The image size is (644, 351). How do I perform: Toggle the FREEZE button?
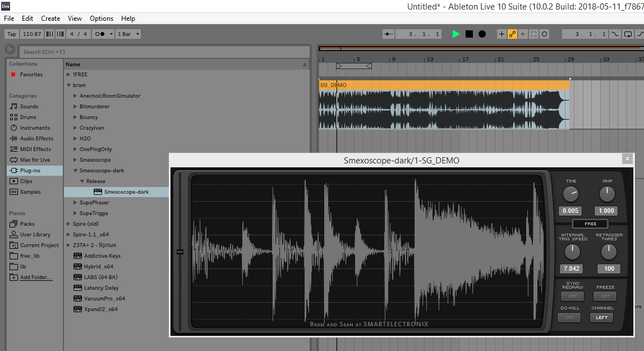coord(605,297)
